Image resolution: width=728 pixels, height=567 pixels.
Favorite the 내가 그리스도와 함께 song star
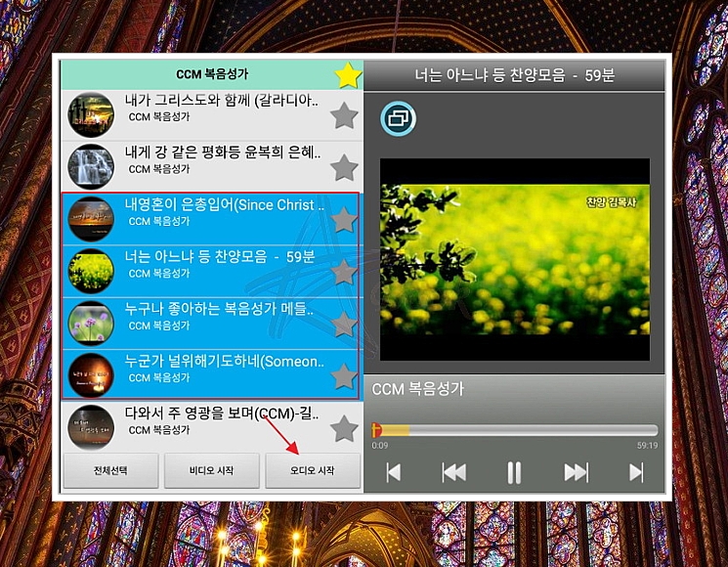344,115
